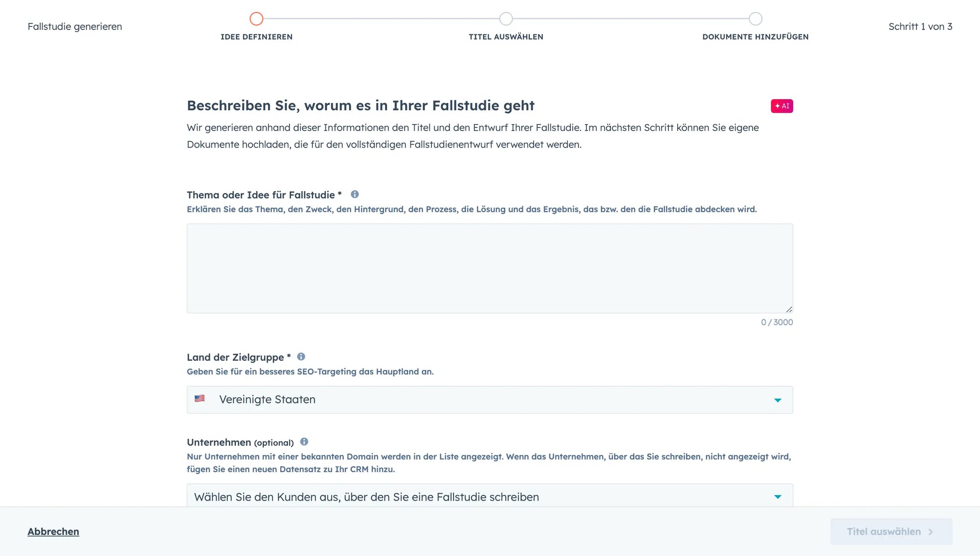The width and height of the screenshot is (980, 556).
Task: Click inside the case study topic text area
Action: point(489,267)
